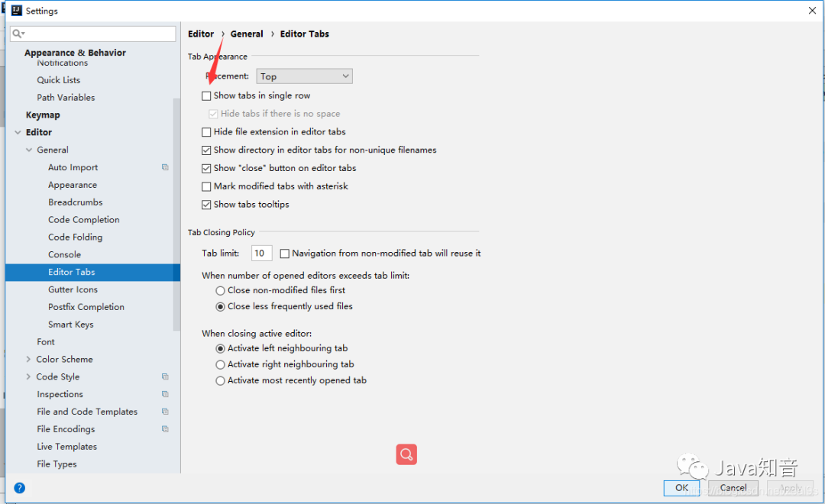Open Inspections settings page
Viewport: 825px width, 504px height.
60,394
